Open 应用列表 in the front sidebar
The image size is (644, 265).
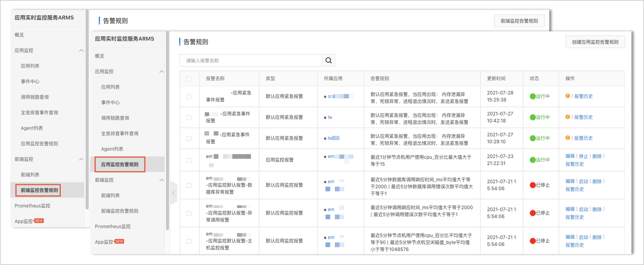point(110,87)
